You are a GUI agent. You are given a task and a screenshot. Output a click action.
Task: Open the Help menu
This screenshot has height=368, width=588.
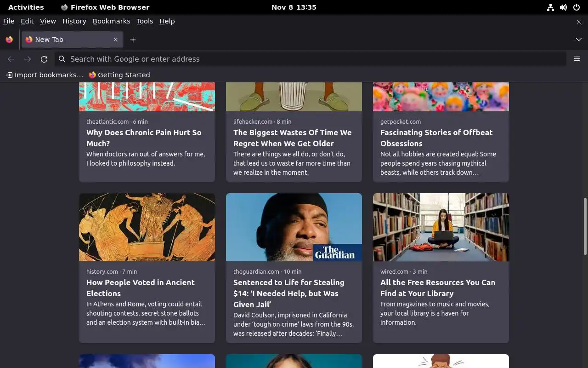(x=167, y=21)
